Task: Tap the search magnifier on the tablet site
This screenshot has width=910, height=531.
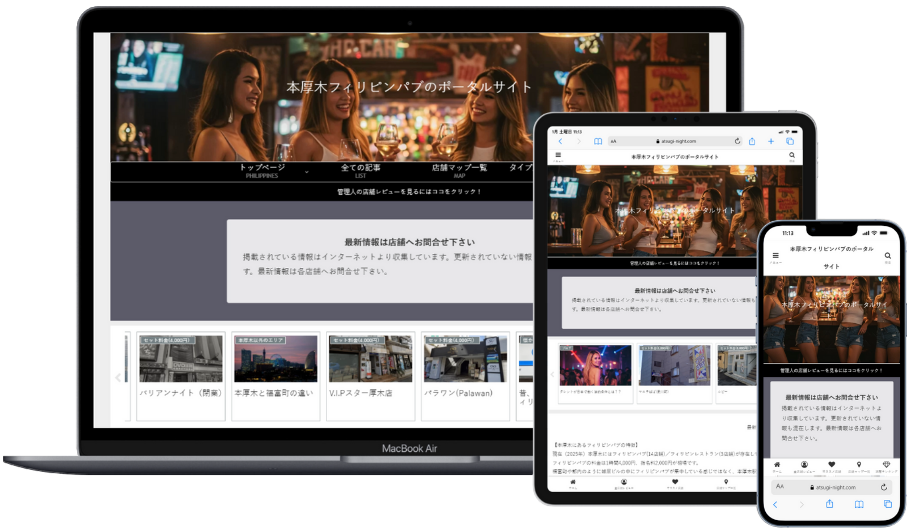Action: click(792, 156)
